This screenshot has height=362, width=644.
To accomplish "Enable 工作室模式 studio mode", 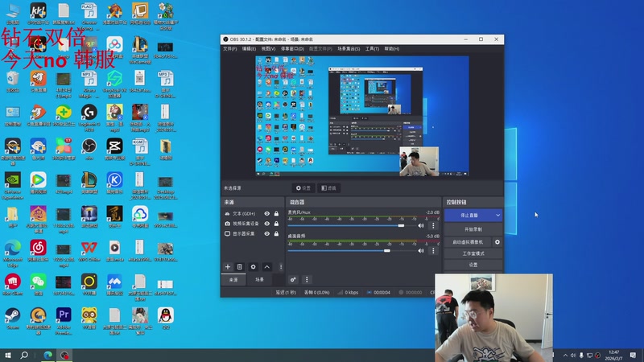I will [x=473, y=253].
